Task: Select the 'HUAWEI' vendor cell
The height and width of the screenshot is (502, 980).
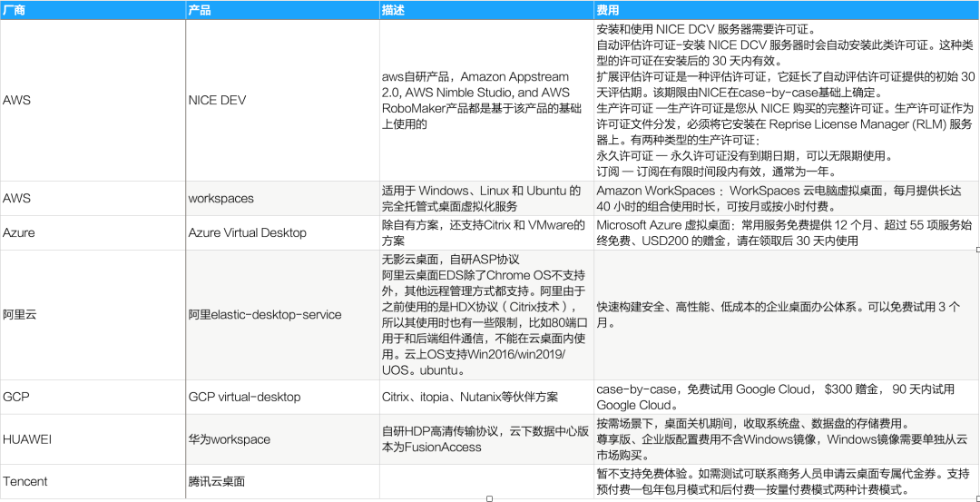Action: (x=93, y=439)
